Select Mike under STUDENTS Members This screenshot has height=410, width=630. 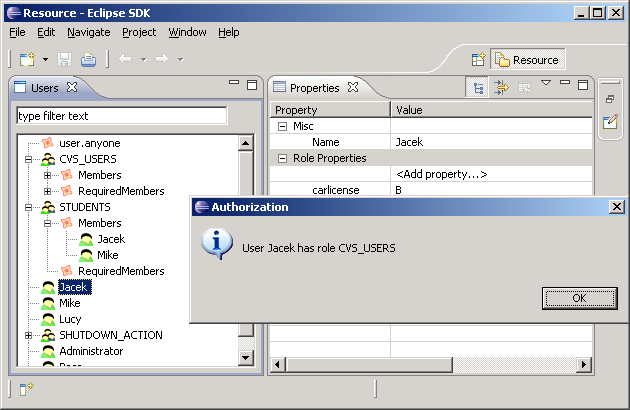tap(108, 255)
